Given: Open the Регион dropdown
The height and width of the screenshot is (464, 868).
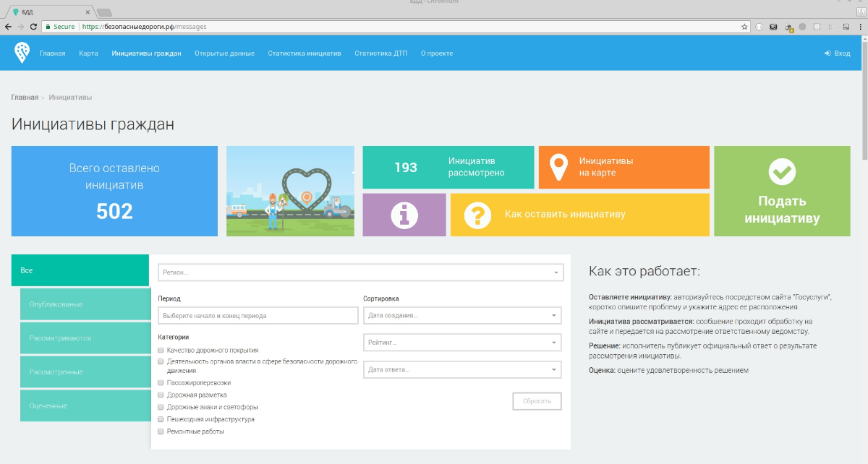Looking at the screenshot, I should point(359,272).
